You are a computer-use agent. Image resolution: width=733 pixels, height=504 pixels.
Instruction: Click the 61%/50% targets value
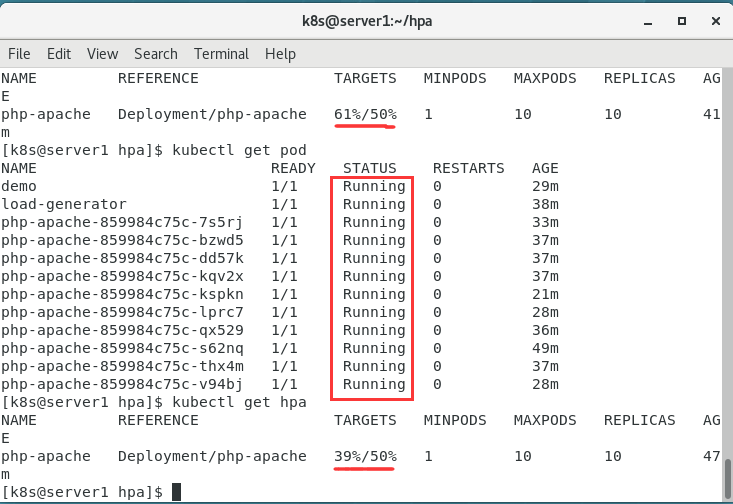point(365,114)
